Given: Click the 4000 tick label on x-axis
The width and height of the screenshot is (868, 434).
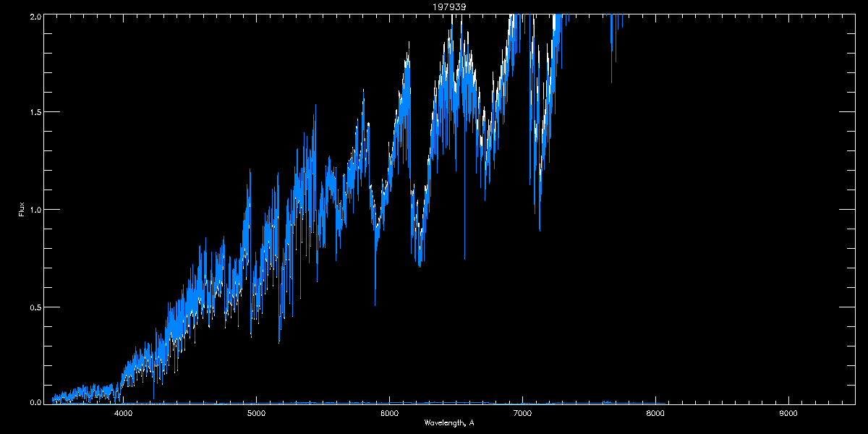Looking at the screenshot, I should click(x=124, y=414).
